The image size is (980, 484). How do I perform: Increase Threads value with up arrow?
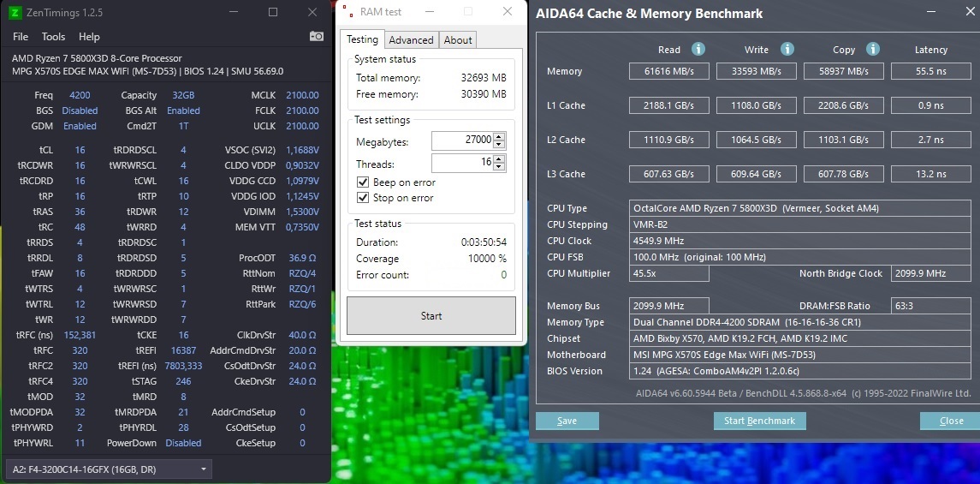tap(499, 160)
